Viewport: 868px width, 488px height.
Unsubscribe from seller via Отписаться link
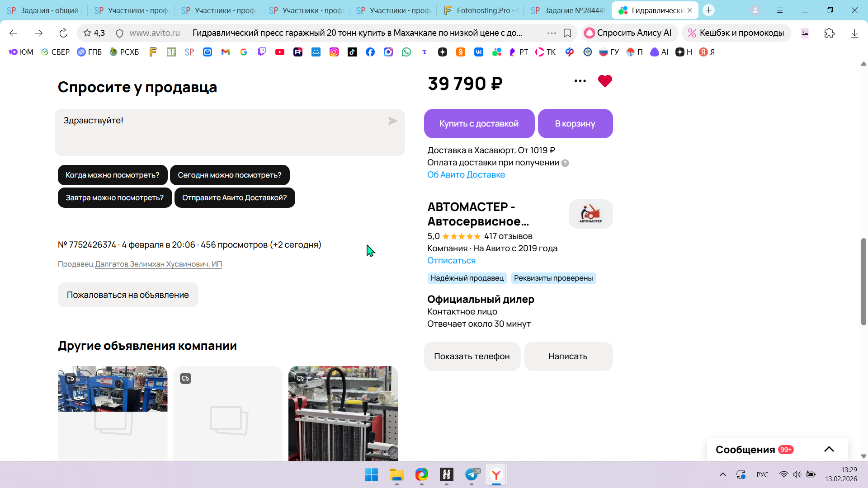[451, 261]
